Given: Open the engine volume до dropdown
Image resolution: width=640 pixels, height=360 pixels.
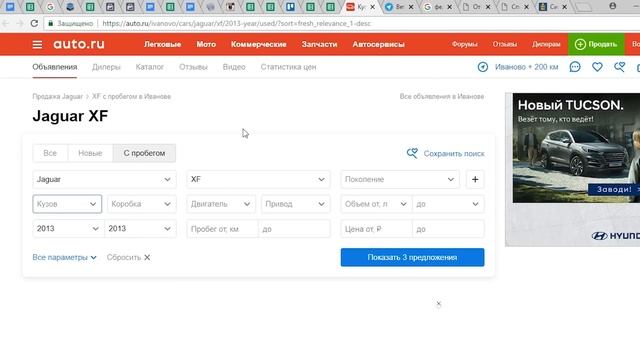Looking at the screenshot, I should coord(448,204).
